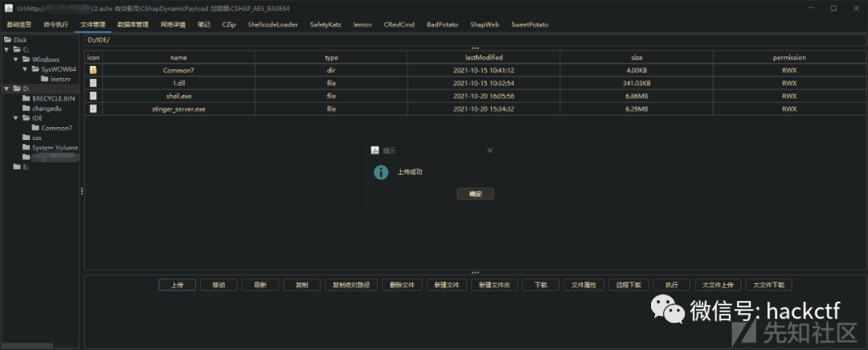Collapse the Windows folder node
The image size is (868, 350).
click(x=16, y=60)
